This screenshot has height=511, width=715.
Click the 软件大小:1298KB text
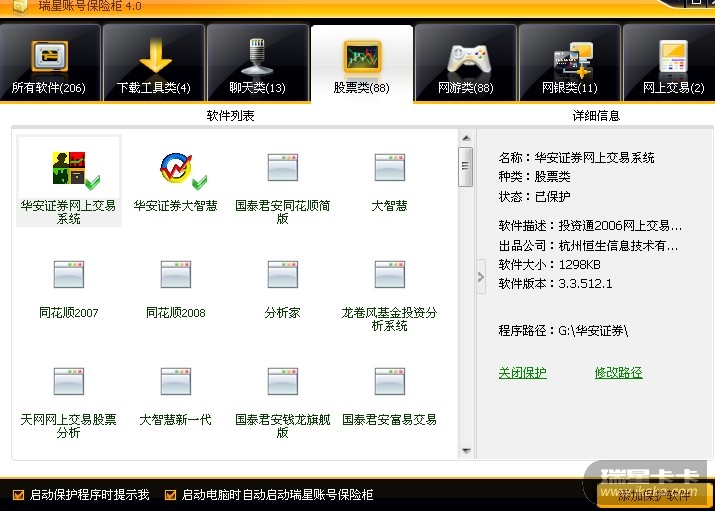pyautogui.click(x=549, y=264)
